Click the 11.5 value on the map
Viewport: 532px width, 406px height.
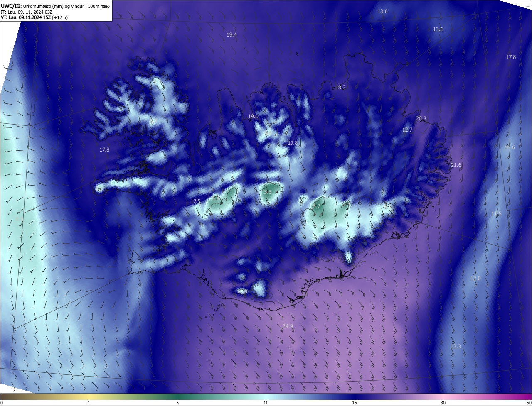[496, 214]
